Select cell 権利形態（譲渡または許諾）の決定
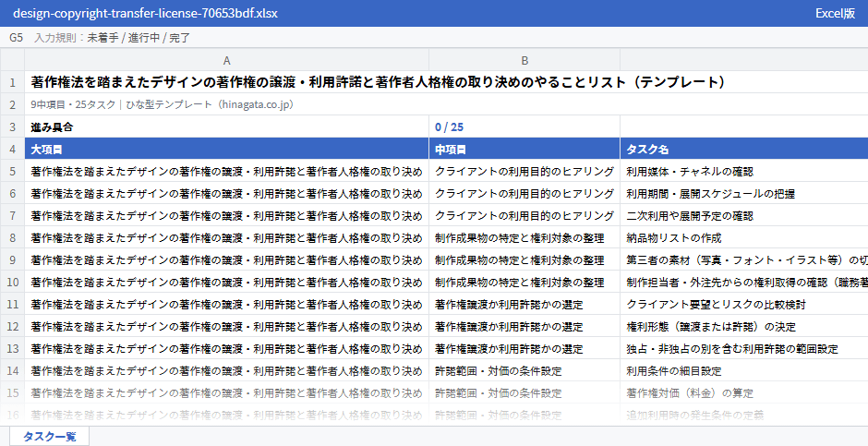The height and width of the screenshot is (446, 868). pyautogui.click(x=744, y=327)
